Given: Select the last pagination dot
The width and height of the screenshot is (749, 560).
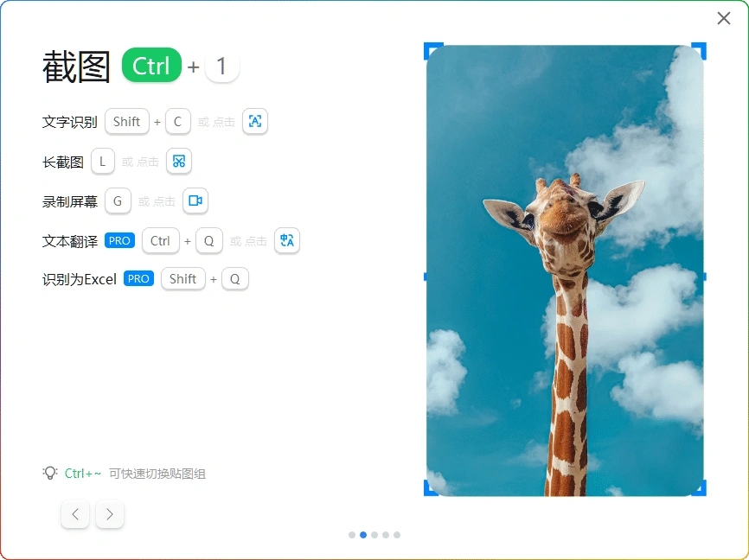Looking at the screenshot, I should 396,535.
